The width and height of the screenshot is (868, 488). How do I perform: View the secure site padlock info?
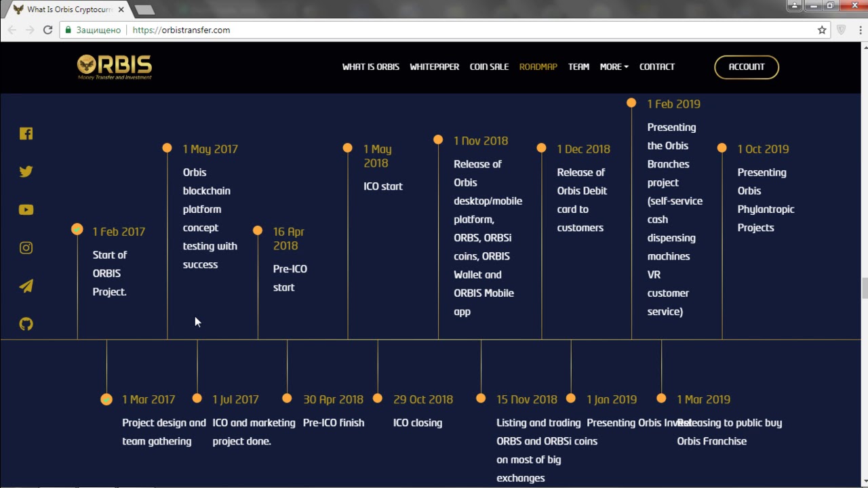[67, 30]
